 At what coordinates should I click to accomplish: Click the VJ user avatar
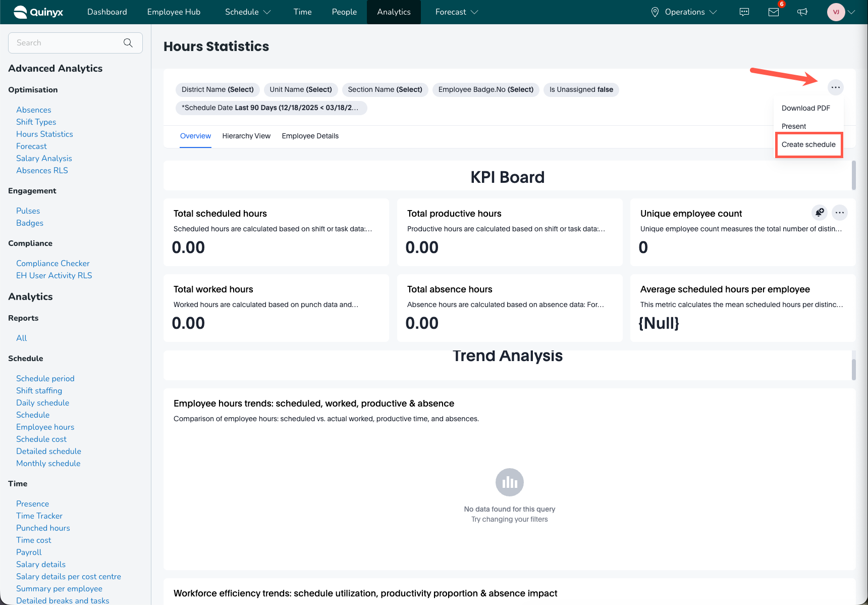pyautogui.click(x=836, y=12)
